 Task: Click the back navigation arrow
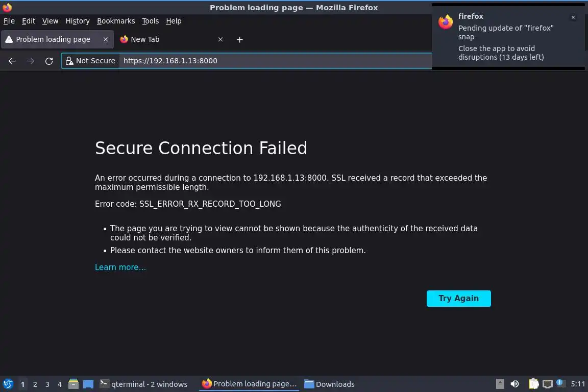pos(12,61)
